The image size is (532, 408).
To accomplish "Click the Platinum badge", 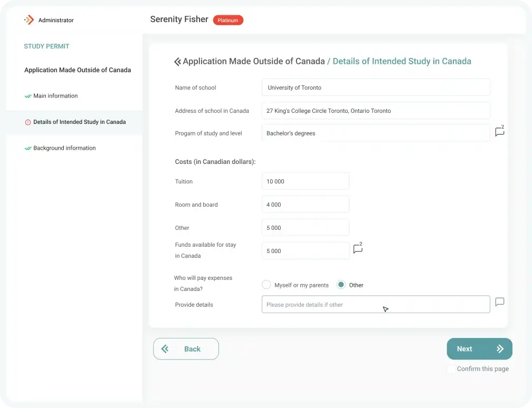I will tap(228, 21).
